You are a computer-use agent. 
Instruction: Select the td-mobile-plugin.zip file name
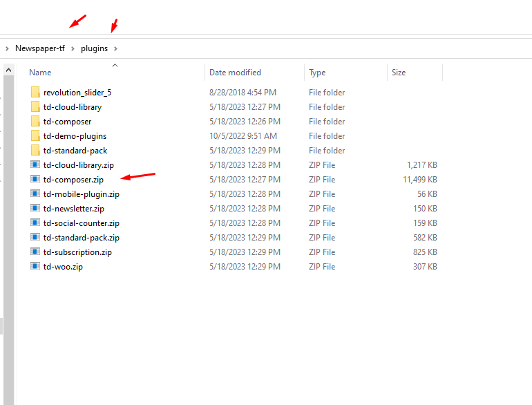point(81,194)
